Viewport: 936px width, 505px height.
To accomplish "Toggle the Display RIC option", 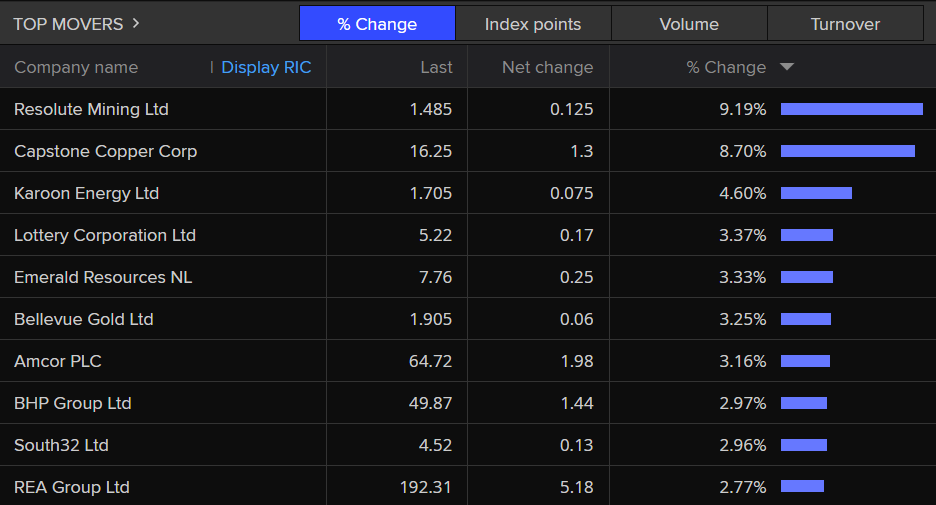I will click(266, 67).
